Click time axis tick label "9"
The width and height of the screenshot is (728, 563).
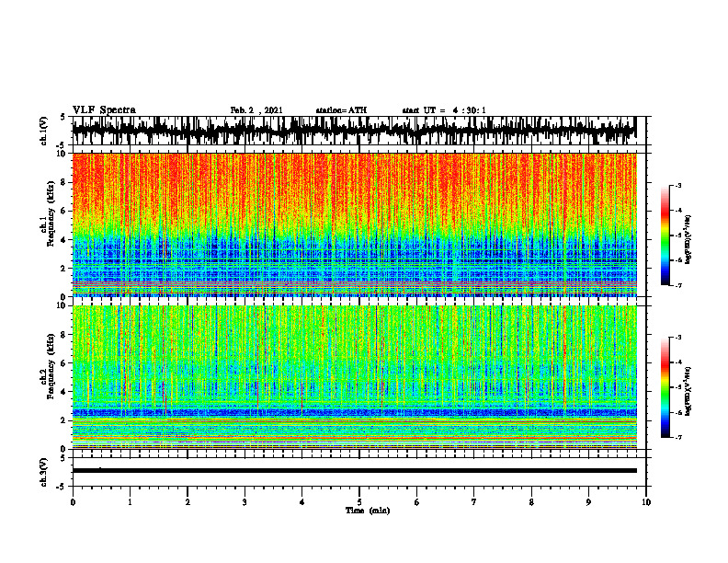click(588, 502)
